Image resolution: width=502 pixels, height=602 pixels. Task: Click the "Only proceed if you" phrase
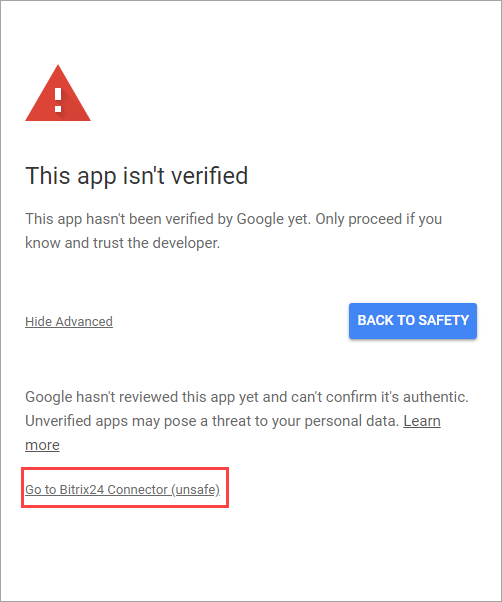pyautogui.click(x=379, y=219)
